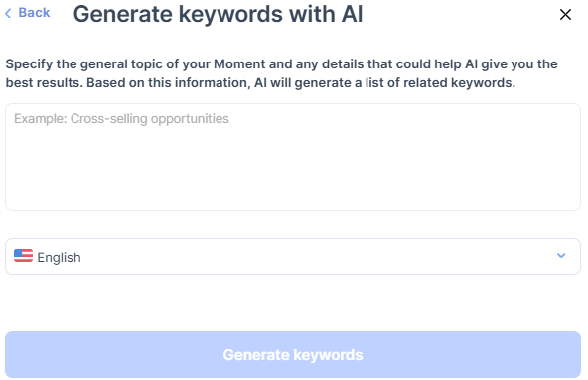This screenshot has height=380, width=588.
Task: Click the Generate keywords button
Action: click(293, 354)
